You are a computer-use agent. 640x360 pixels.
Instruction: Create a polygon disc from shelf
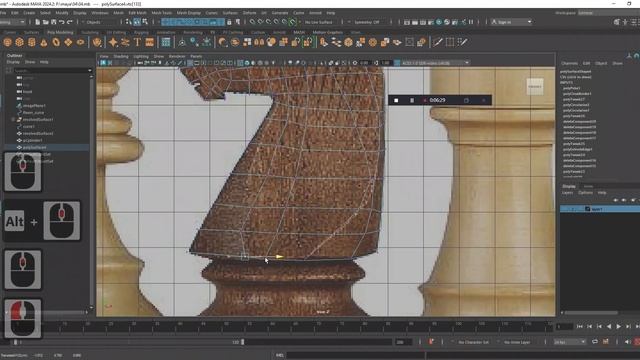(80, 42)
